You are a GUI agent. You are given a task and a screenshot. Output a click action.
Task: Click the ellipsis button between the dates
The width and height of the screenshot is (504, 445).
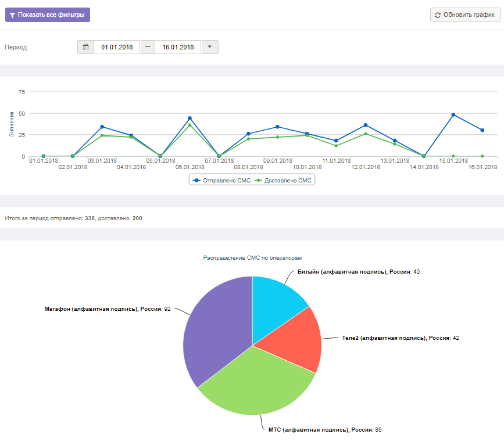148,47
